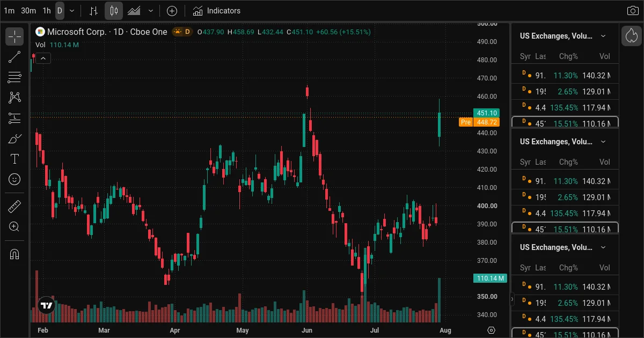Set interval to 1m
The width and height of the screenshot is (644, 338).
(9, 11)
